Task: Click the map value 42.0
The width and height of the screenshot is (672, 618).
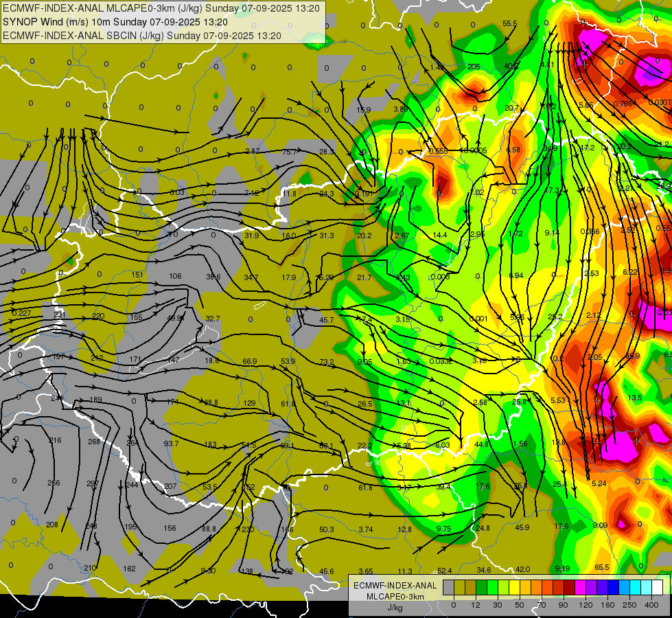Action: click(522, 569)
